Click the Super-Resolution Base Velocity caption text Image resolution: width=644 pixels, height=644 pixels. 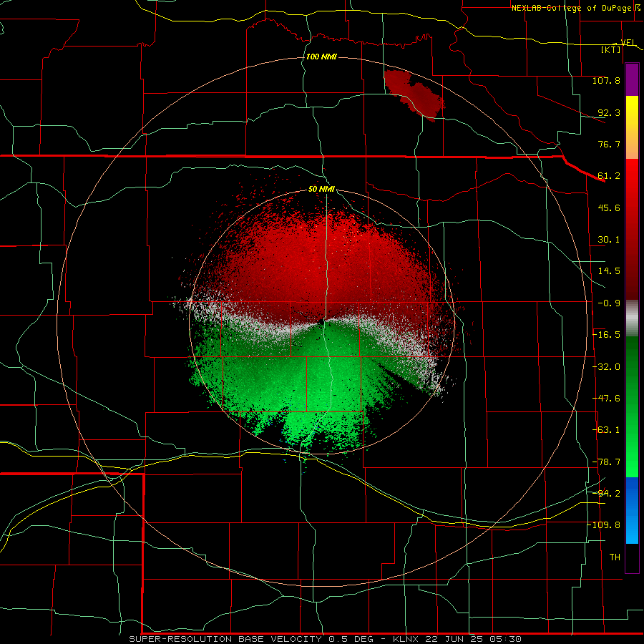[x=326, y=639]
